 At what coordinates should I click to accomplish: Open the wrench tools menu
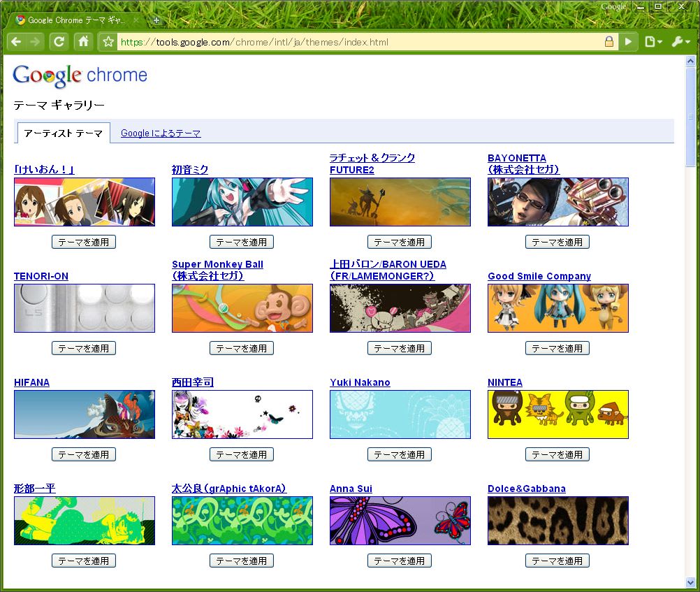(x=680, y=42)
